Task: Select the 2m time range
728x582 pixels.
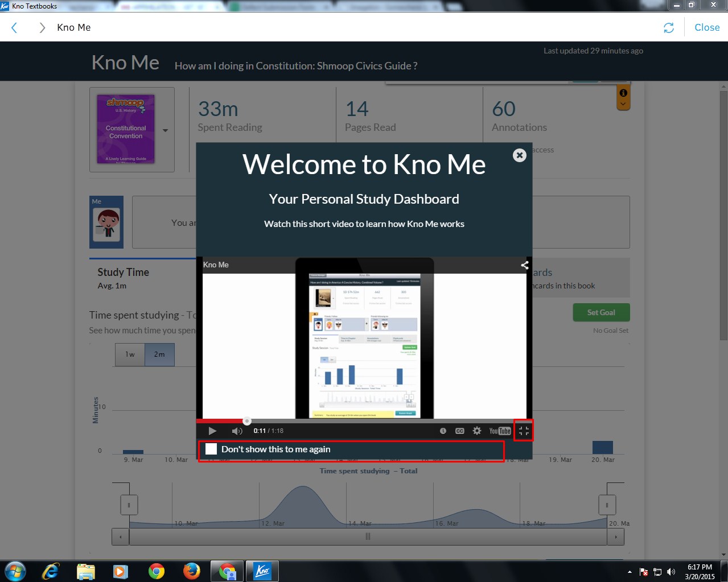Action: pos(159,354)
